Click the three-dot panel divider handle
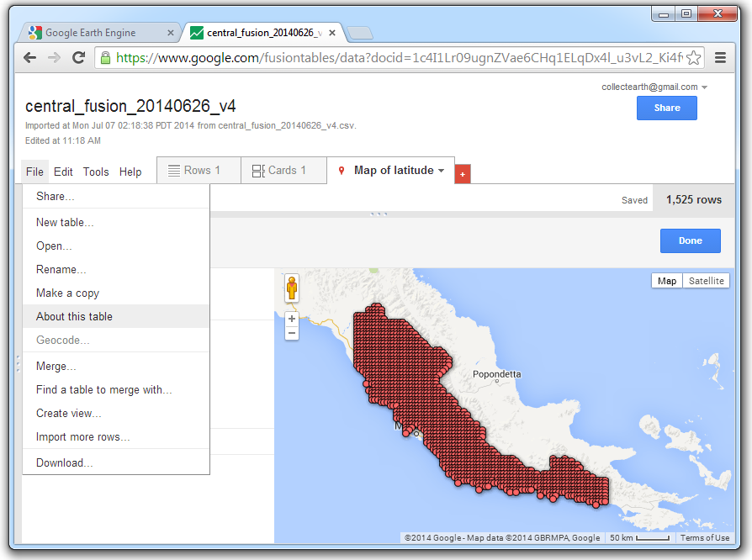Screen dimensions: 752x560 (x=379, y=214)
